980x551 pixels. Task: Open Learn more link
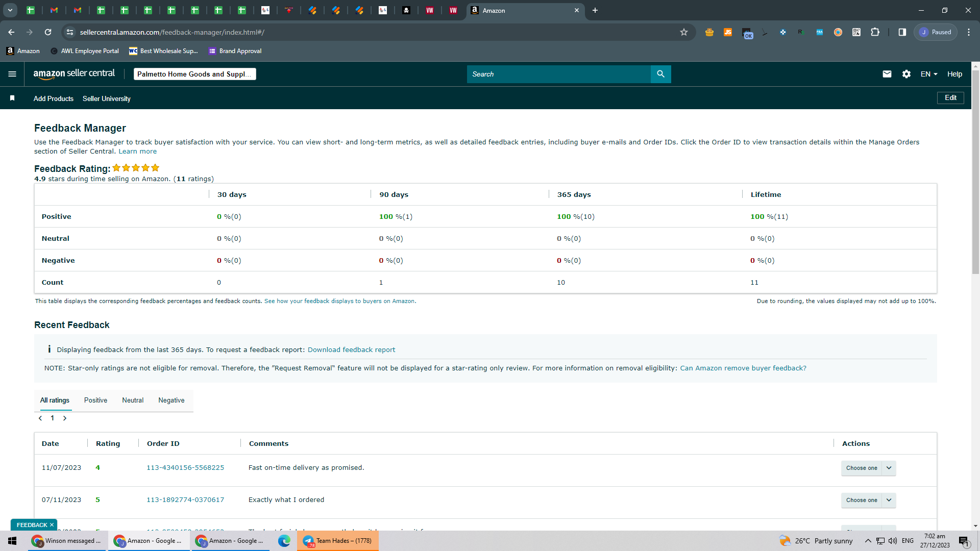138,151
